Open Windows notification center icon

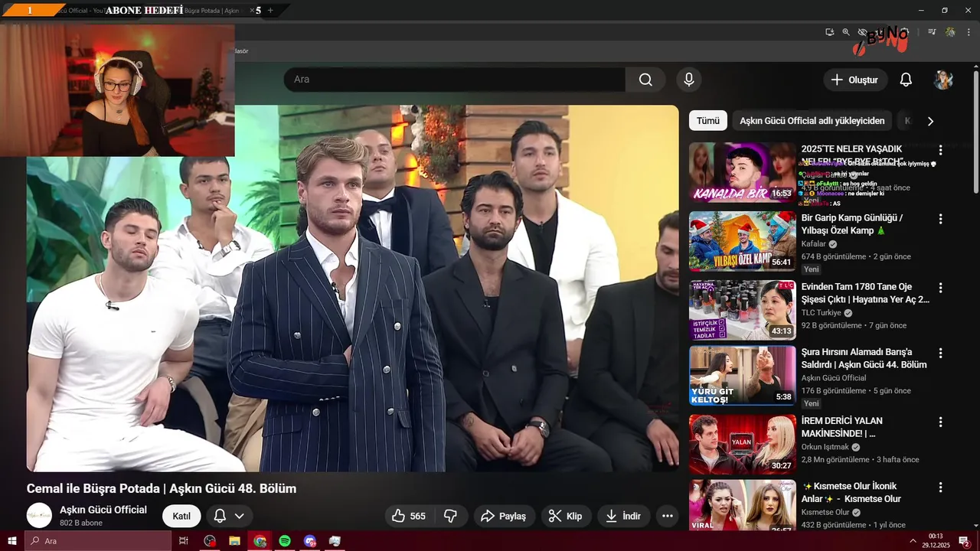(x=965, y=541)
